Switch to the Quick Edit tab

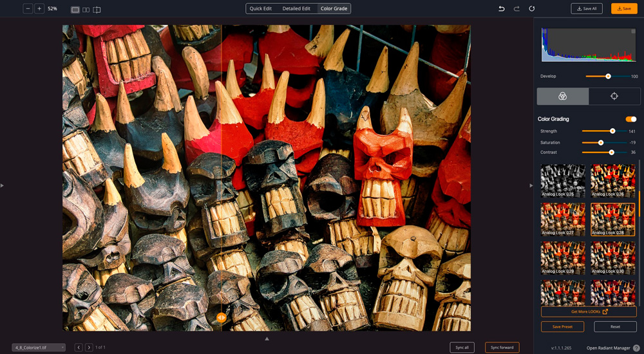[x=261, y=9]
